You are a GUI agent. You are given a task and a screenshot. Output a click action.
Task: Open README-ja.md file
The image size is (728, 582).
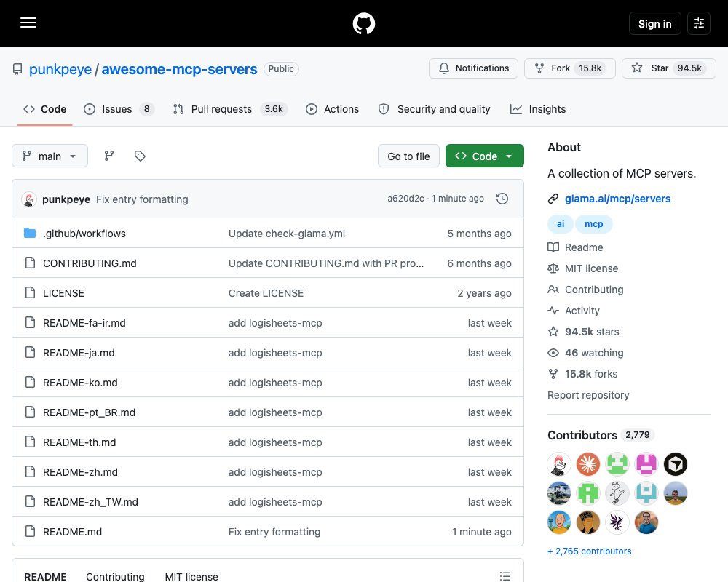point(79,353)
